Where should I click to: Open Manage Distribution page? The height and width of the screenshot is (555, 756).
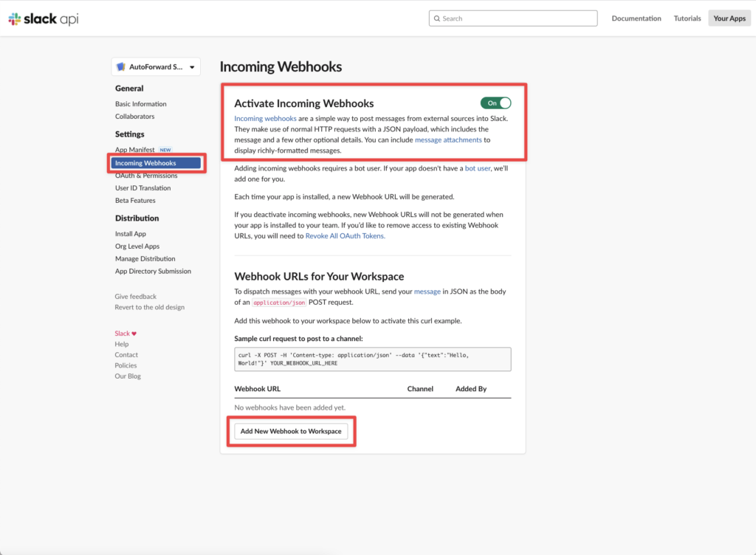pyautogui.click(x=145, y=259)
